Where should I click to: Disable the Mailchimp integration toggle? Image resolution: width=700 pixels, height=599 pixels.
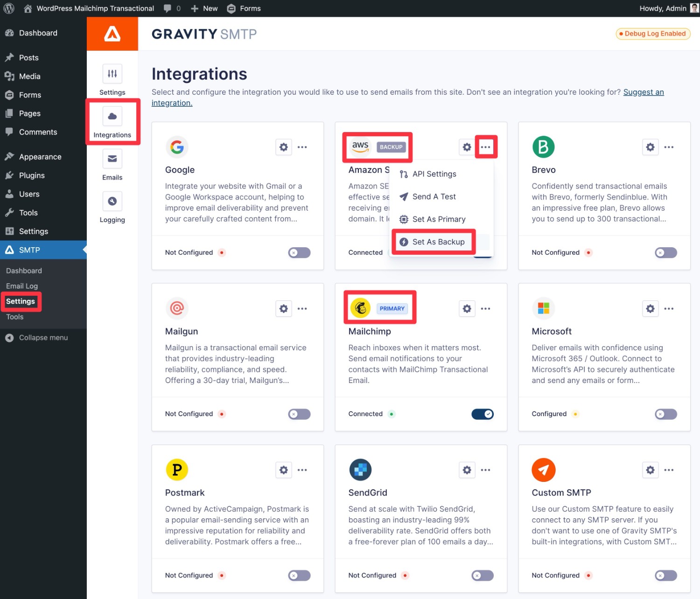coord(483,414)
